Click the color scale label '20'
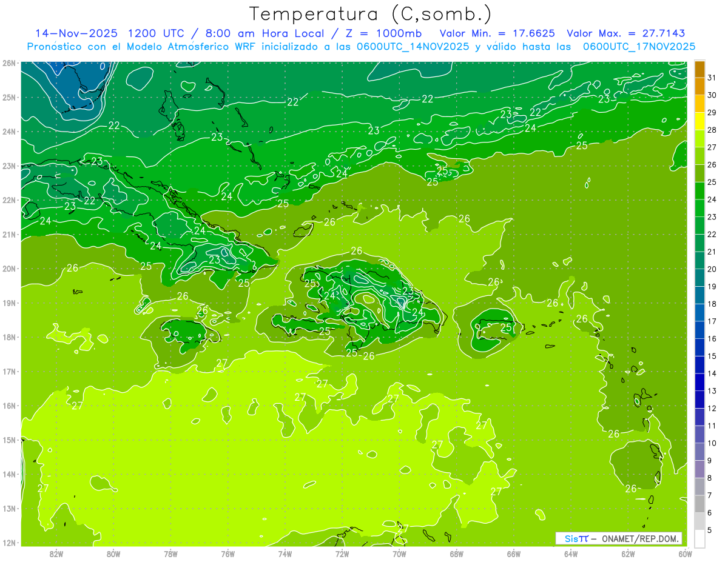The height and width of the screenshot is (562, 728). click(x=712, y=269)
